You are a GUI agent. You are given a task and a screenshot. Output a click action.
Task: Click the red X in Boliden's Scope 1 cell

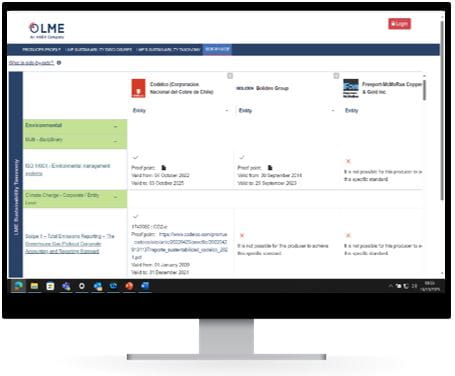pyautogui.click(x=242, y=235)
